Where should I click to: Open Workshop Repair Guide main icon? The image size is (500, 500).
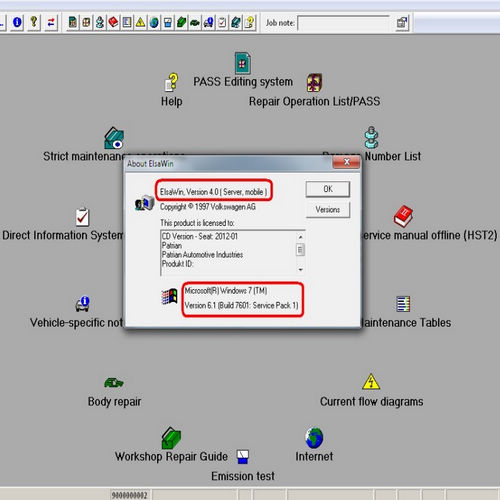pos(171,438)
